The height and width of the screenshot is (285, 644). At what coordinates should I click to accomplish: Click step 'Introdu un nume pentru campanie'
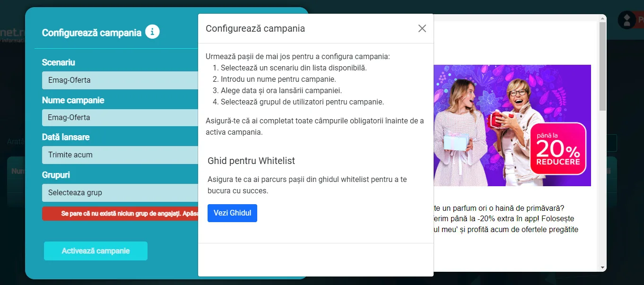tap(278, 79)
